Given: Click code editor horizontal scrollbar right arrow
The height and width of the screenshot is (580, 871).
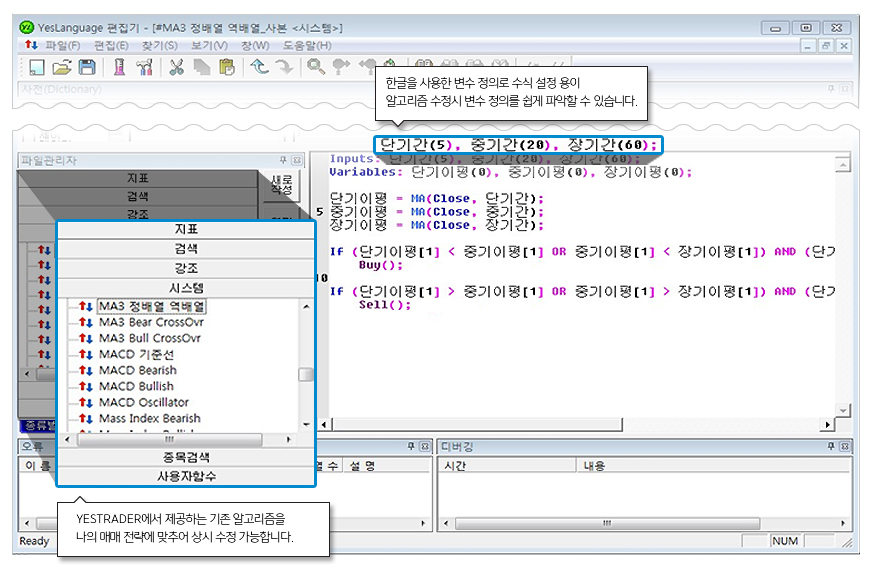Looking at the screenshot, I should (827, 424).
